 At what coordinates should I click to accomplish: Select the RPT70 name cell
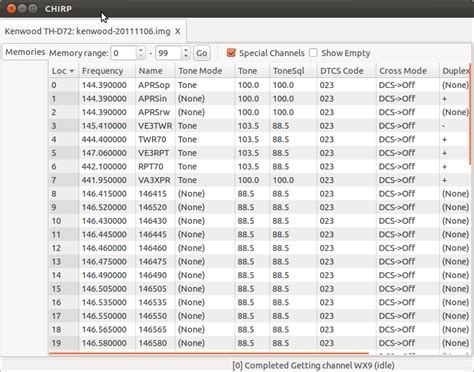[155, 167]
